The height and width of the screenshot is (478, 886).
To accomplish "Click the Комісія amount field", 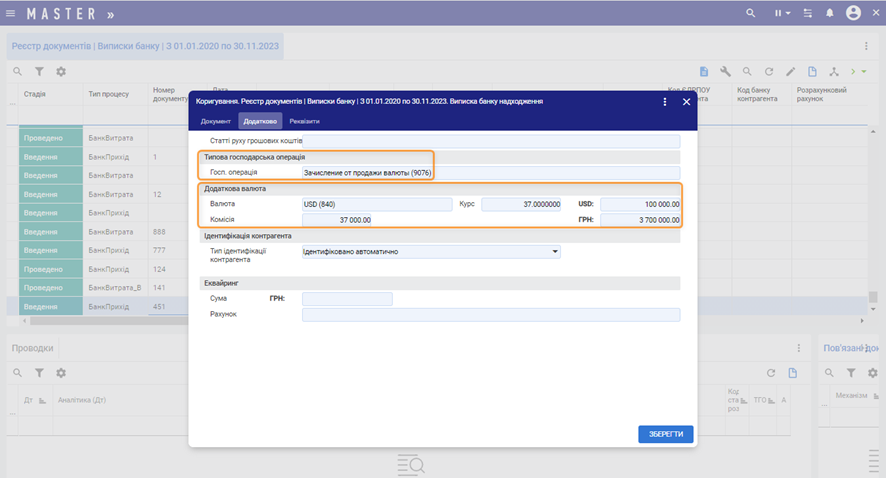I will (x=337, y=220).
